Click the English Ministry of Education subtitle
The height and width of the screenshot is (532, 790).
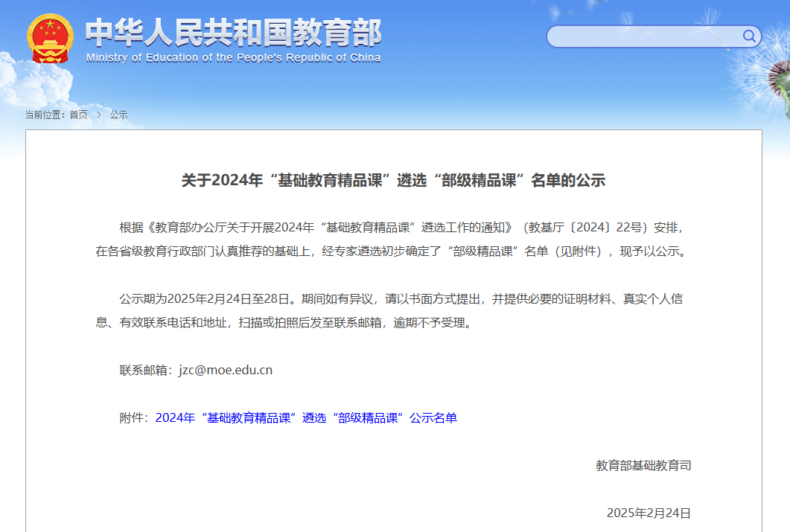click(x=233, y=58)
